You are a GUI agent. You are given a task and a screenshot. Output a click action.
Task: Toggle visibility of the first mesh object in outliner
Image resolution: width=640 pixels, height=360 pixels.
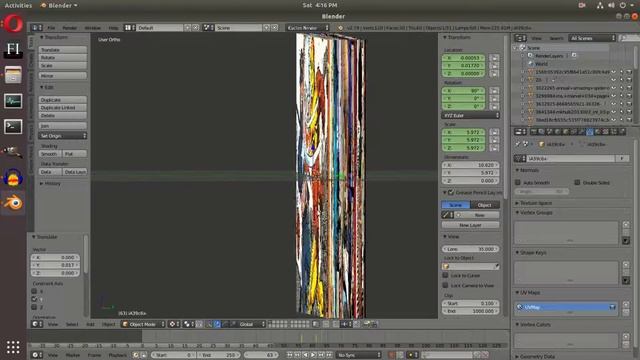(x=613, y=72)
